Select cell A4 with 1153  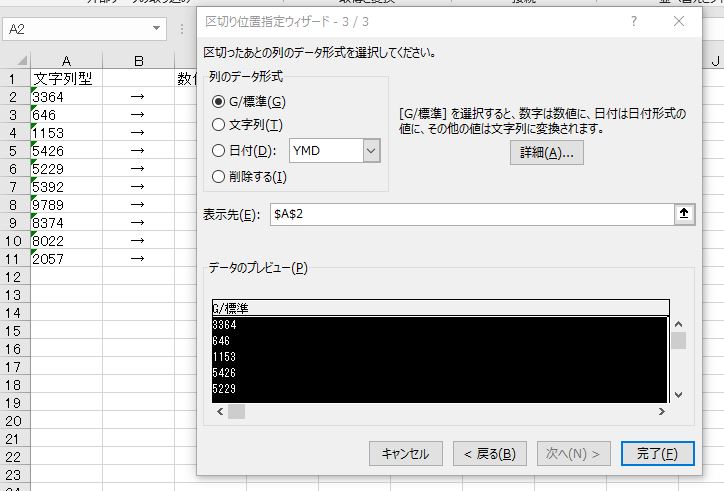pos(66,133)
